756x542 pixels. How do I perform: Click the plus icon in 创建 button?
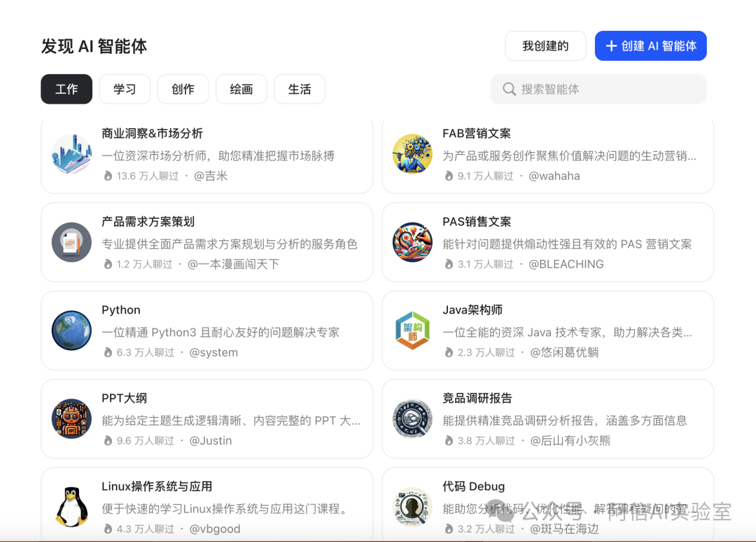[611, 46]
